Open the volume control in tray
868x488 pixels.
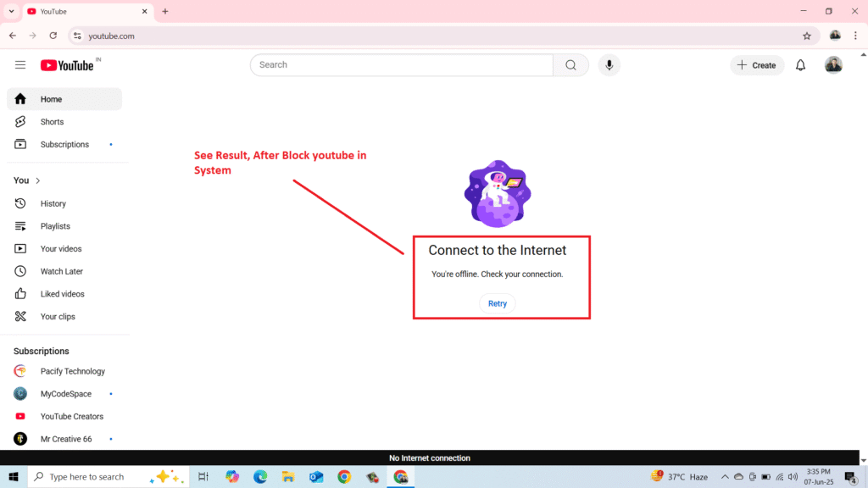(793, 476)
